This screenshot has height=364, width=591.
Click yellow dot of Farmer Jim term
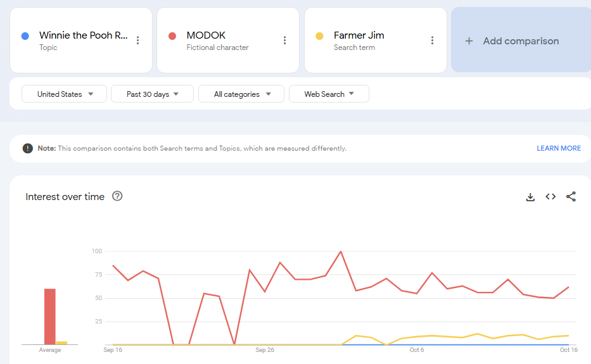(x=319, y=36)
